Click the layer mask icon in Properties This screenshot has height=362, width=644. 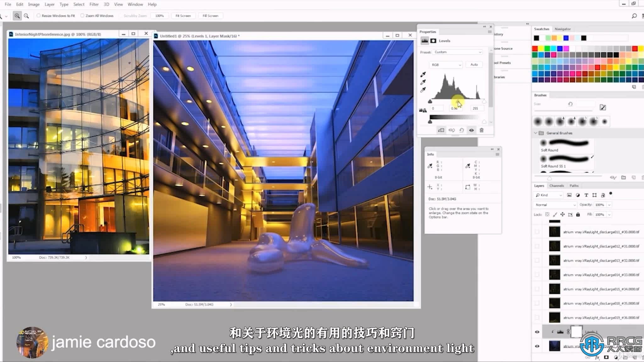pyautogui.click(x=433, y=41)
